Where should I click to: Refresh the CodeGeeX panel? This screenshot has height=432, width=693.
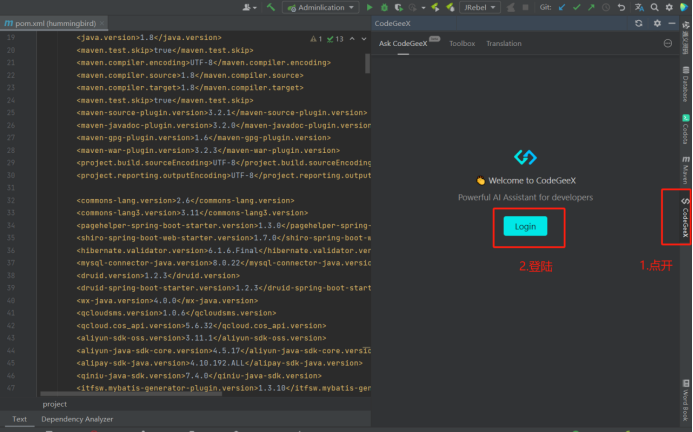tap(639, 23)
